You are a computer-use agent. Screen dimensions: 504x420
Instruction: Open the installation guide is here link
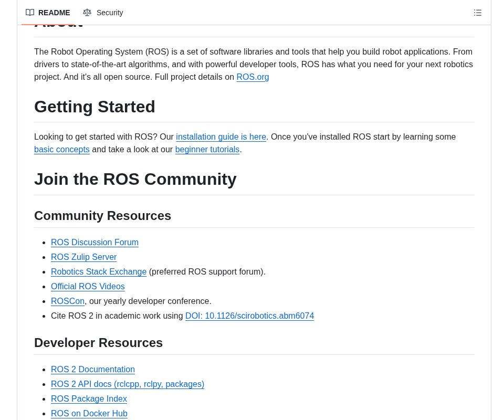(221, 137)
